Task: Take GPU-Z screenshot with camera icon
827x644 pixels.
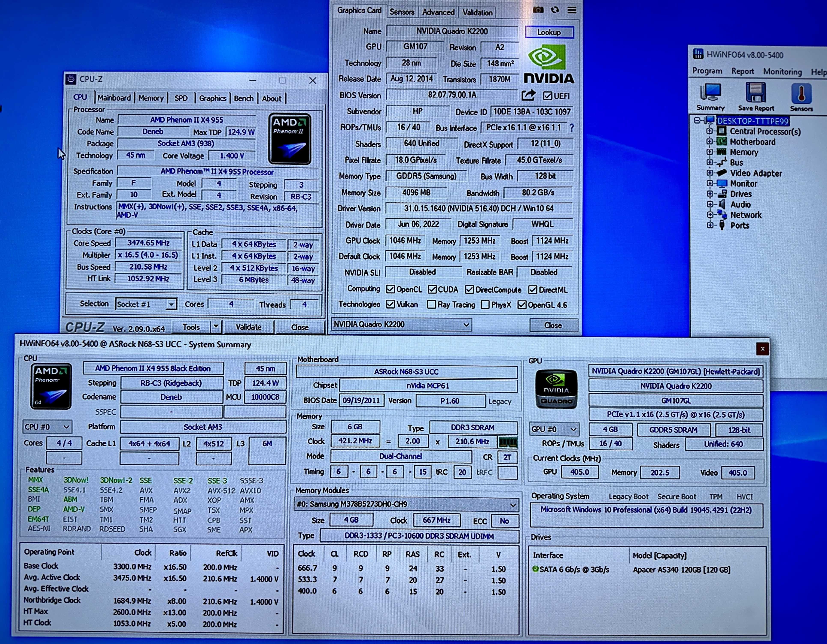Action: [x=538, y=10]
